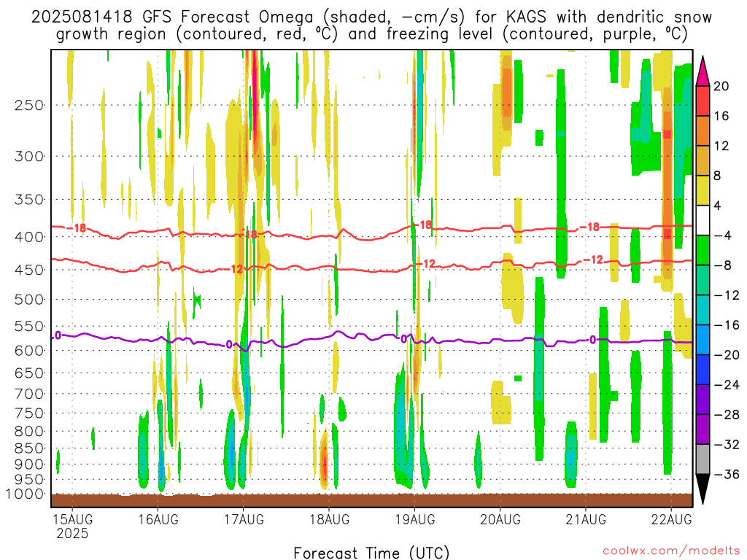Click the cyan -16 to -12 colorbar swatch

pos(703,310)
